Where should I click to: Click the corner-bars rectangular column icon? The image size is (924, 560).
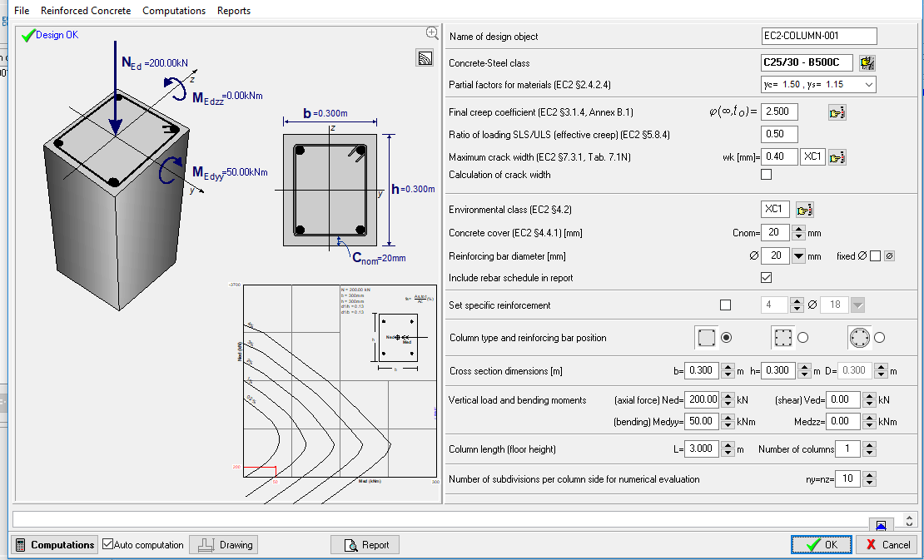707,337
